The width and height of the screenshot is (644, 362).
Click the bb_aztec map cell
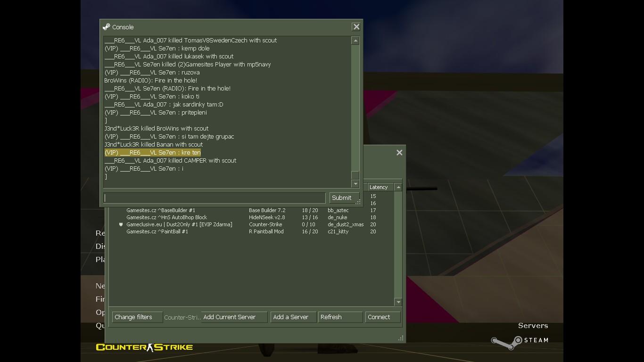[338, 210]
